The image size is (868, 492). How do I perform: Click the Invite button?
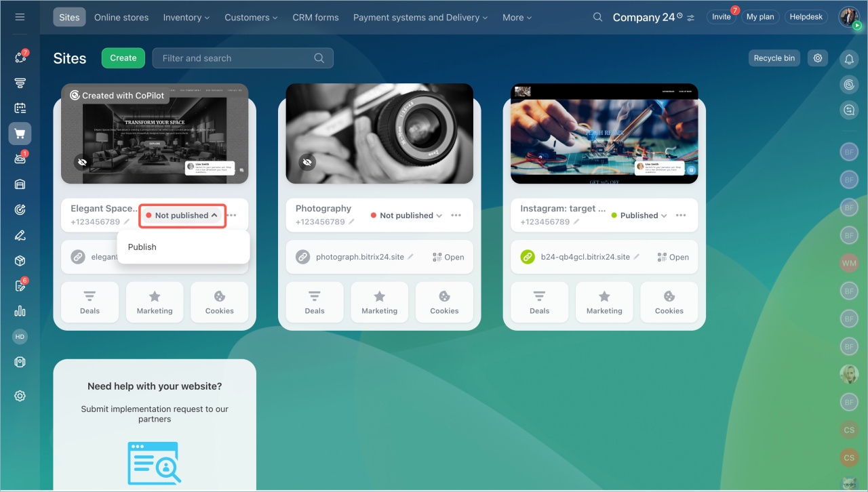(x=721, y=17)
